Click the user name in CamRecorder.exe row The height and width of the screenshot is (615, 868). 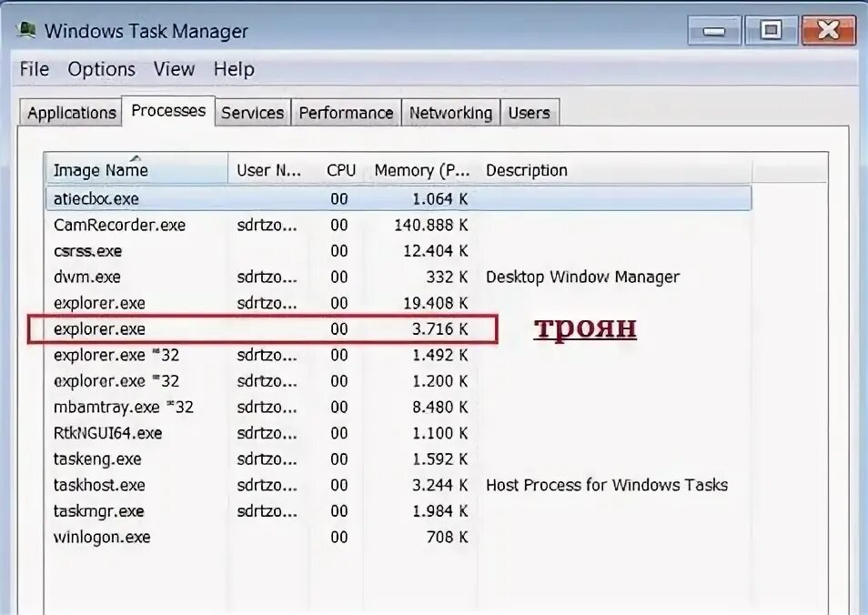tap(267, 226)
